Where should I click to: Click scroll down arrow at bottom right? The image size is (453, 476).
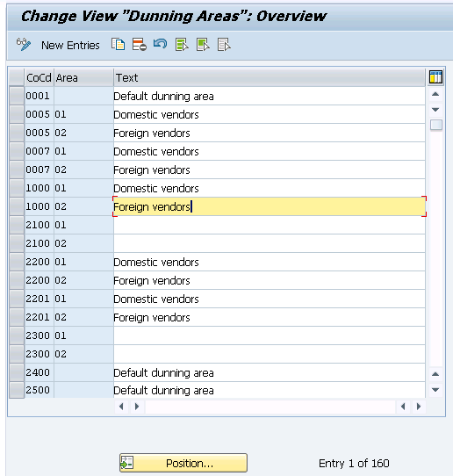[435, 390]
